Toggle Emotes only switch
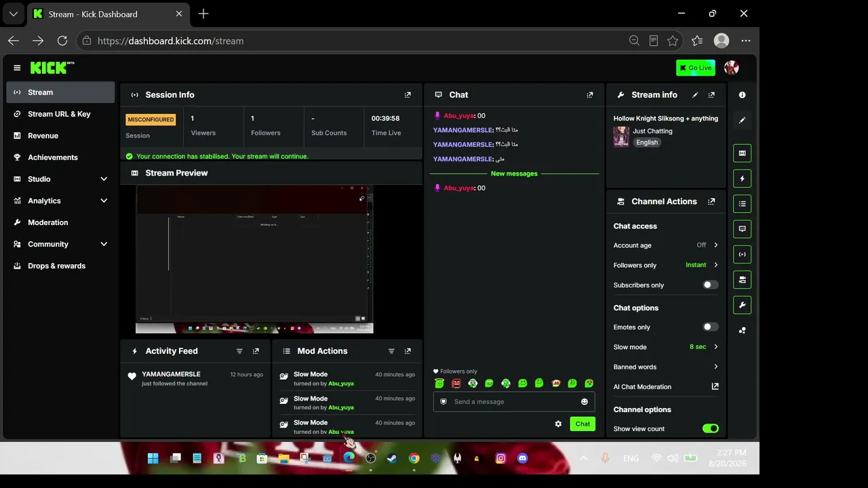Viewport: 868px width, 488px height. click(x=710, y=327)
